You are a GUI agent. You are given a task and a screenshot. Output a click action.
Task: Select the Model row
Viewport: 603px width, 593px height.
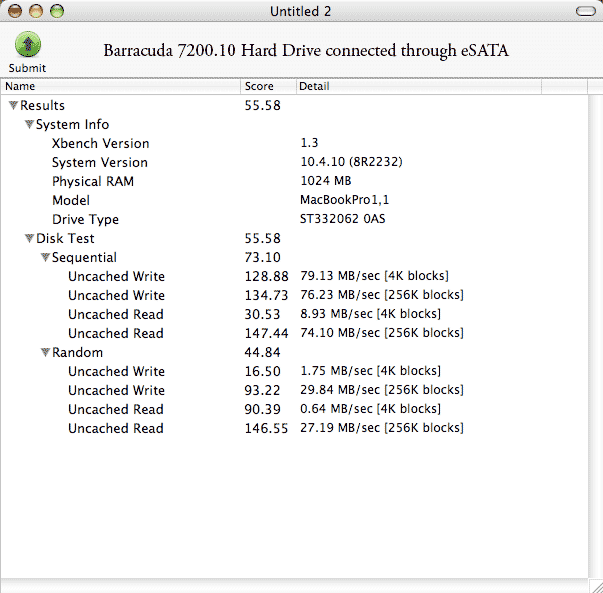[x=294, y=200]
